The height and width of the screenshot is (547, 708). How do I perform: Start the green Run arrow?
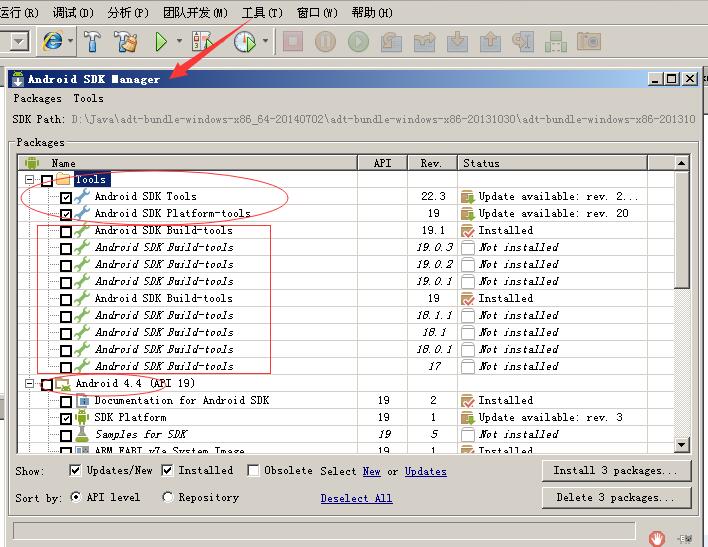coord(161,41)
